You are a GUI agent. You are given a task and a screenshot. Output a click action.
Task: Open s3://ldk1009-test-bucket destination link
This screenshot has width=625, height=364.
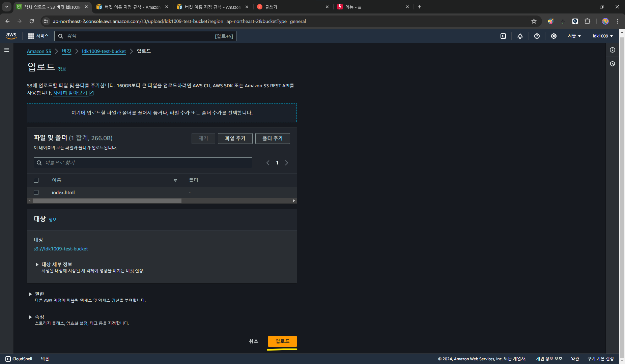coord(61,249)
